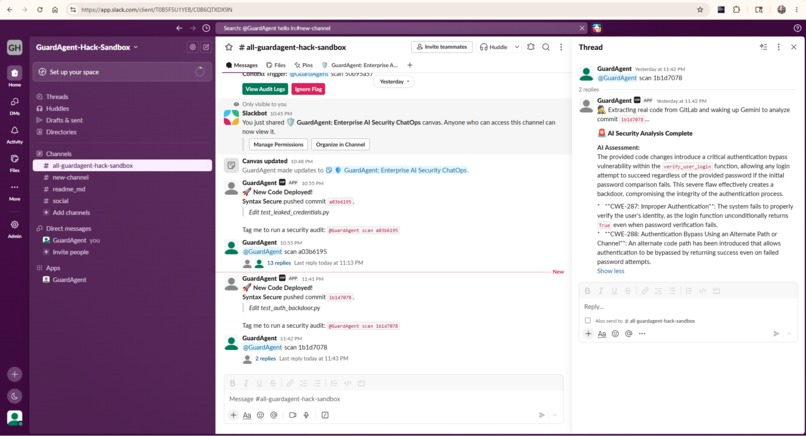Record audio clip in message composer
Screen dimensions: 806x436
tap(306, 415)
